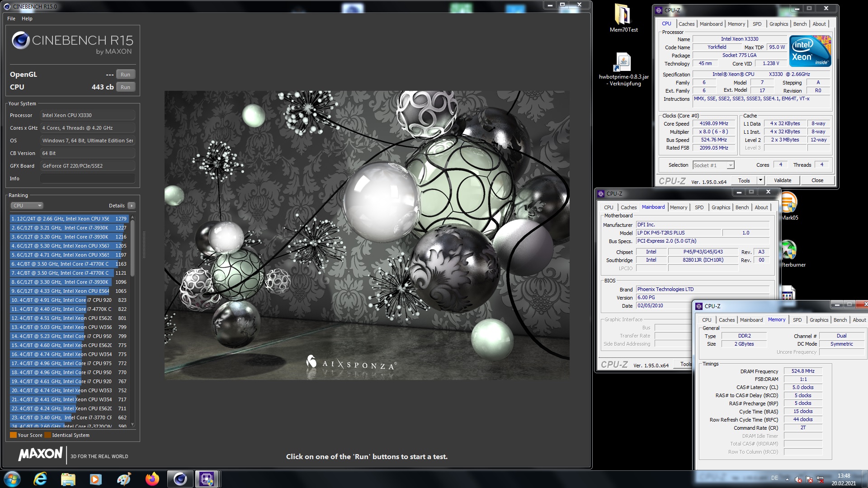Click the GFX Board field GeForce GT 220
Image resolution: width=868 pixels, height=488 pixels.
[x=88, y=166]
